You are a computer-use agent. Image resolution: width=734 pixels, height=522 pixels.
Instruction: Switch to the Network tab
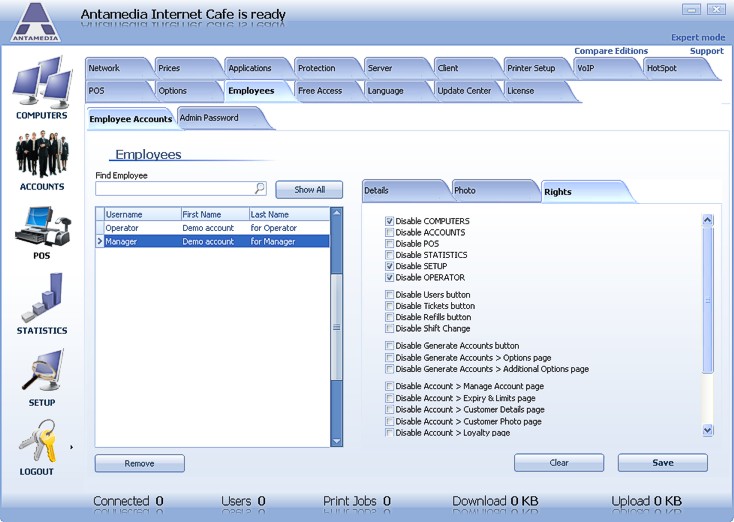click(117, 68)
